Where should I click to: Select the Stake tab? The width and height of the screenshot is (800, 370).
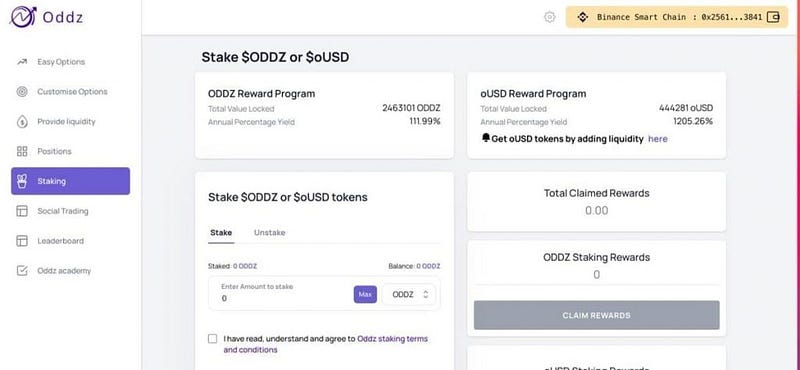click(221, 233)
